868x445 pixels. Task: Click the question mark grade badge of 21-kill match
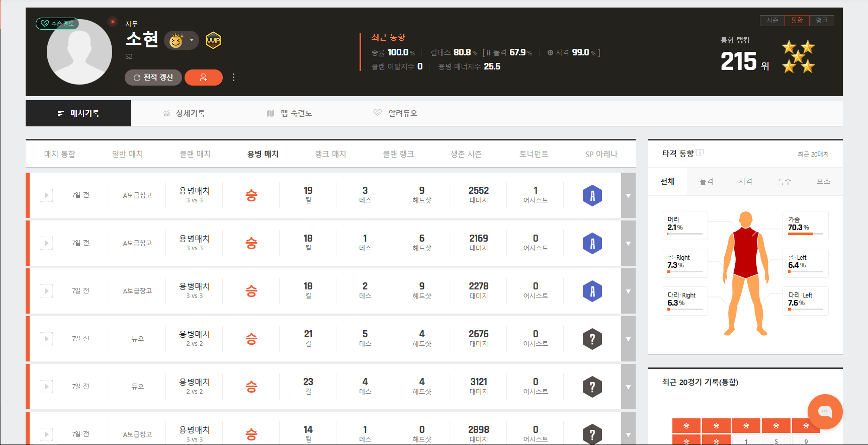(x=592, y=339)
